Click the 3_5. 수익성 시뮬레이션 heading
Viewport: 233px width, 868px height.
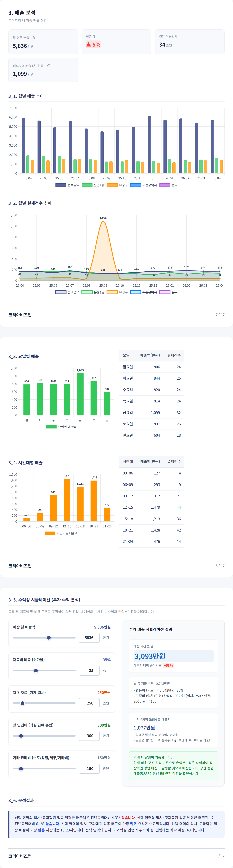tap(44, 600)
